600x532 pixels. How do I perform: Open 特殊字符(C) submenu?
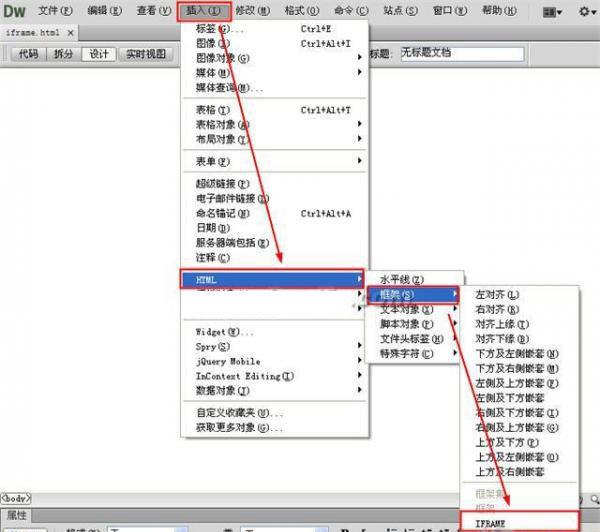click(414, 354)
